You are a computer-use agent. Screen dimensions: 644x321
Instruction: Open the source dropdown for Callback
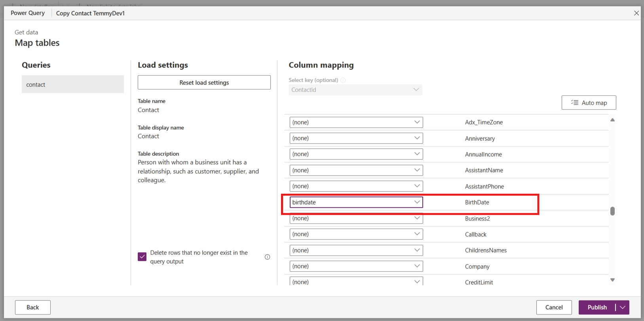coord(356,234)
